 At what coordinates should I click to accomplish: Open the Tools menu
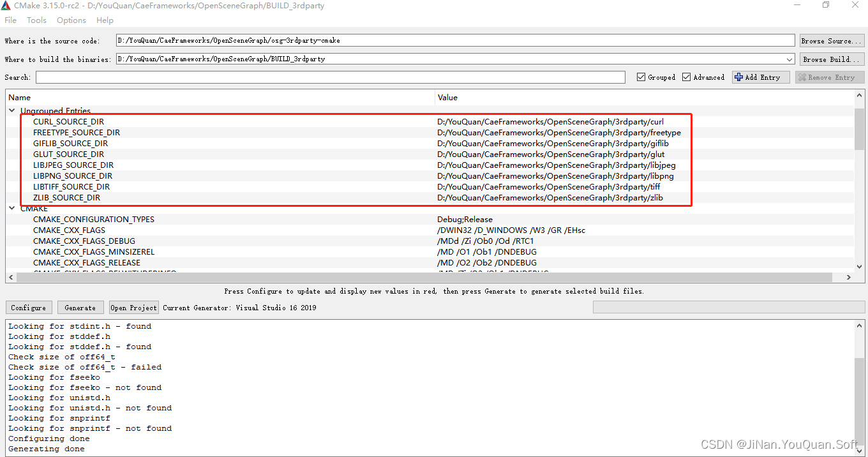[x=36, y=20]
